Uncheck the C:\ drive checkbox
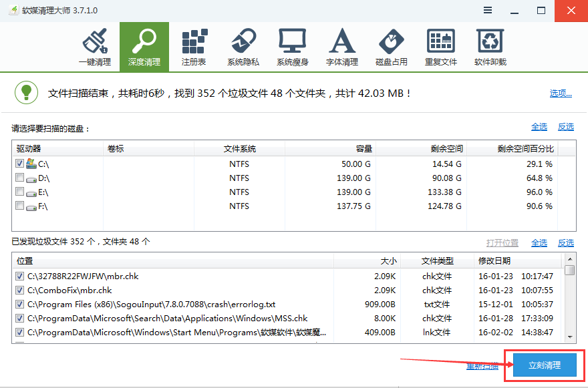Image resolution: width=588 pixels, height=388 pixels. click(x=18, y=163)
